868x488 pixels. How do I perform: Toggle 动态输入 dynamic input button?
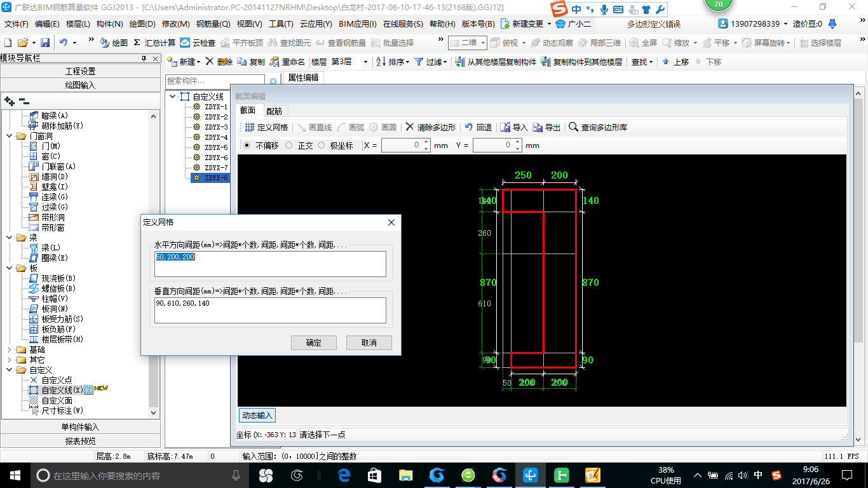tap(257, 416)
